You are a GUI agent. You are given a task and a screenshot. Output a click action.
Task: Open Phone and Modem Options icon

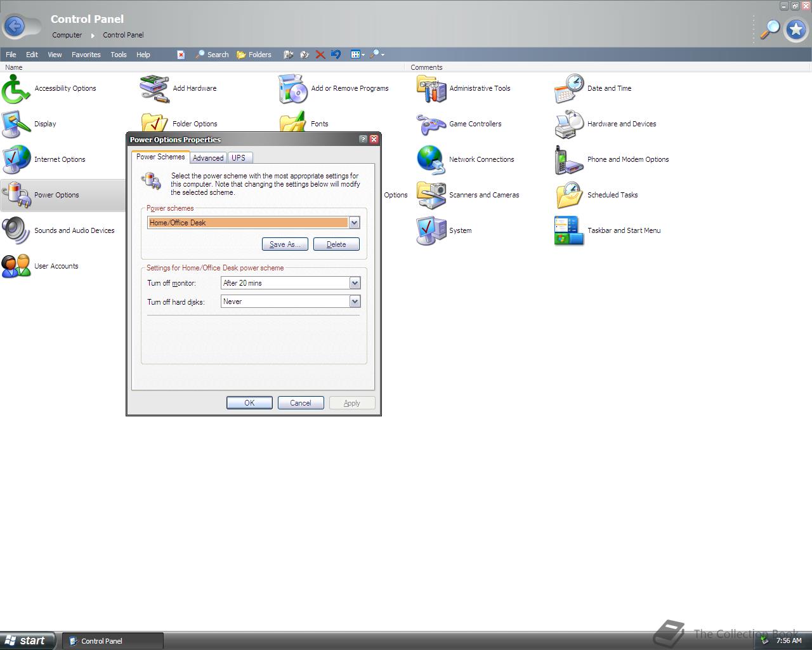pyautogui.click(x=569, y=159)
